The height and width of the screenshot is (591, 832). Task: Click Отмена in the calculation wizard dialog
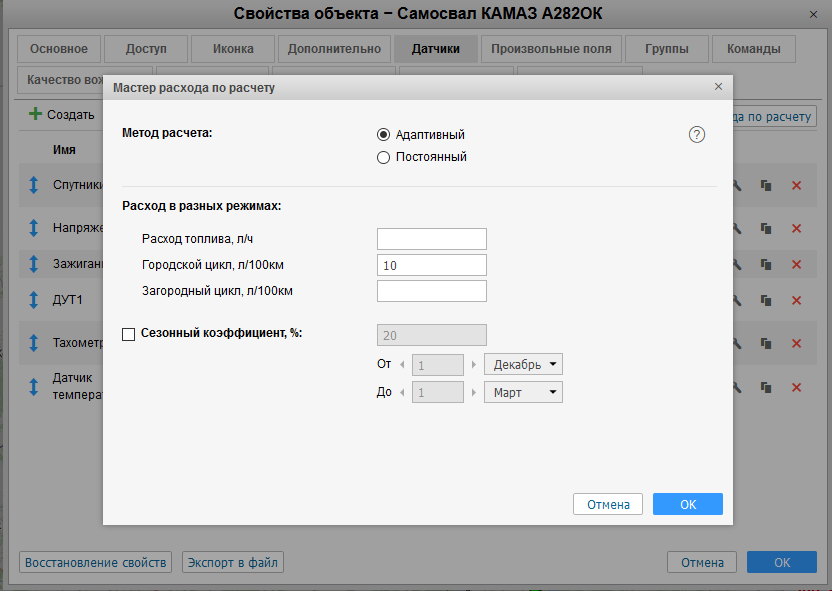click(608, 504)
